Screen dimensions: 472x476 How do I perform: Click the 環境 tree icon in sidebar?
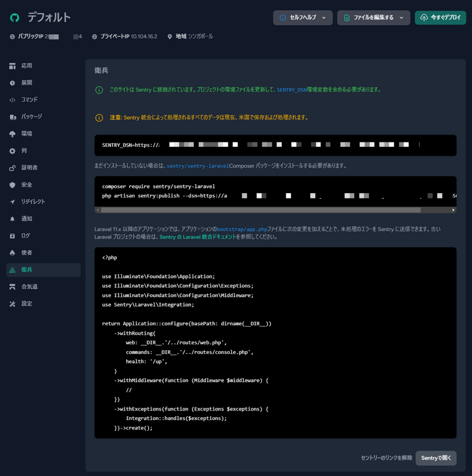pos(12,134)
